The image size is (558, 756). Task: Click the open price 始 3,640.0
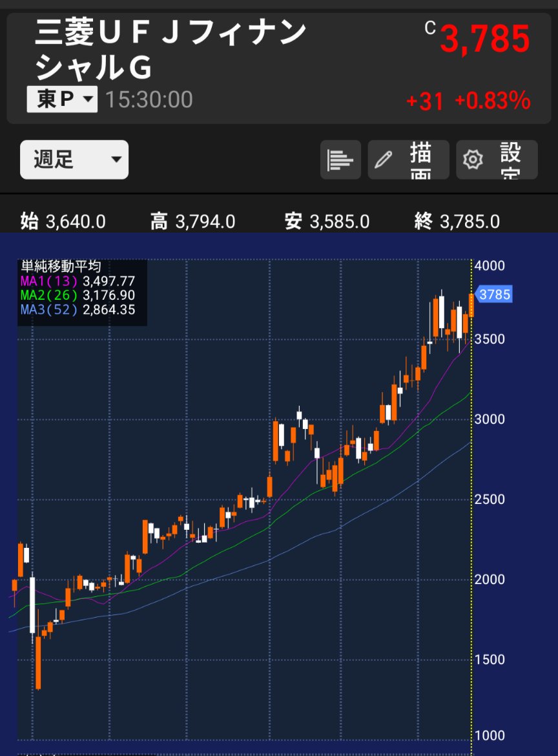63,222
